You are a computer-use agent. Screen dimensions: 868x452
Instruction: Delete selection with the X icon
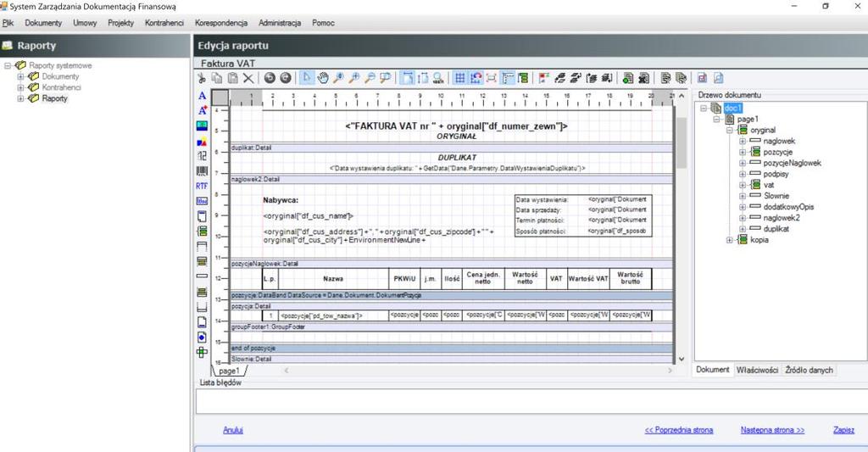click(x=248, y=78)
